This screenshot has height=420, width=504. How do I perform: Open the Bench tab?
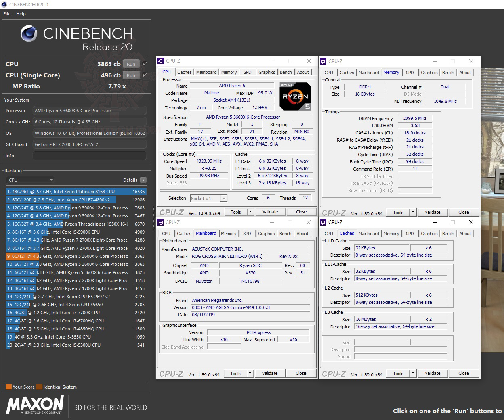286,72
